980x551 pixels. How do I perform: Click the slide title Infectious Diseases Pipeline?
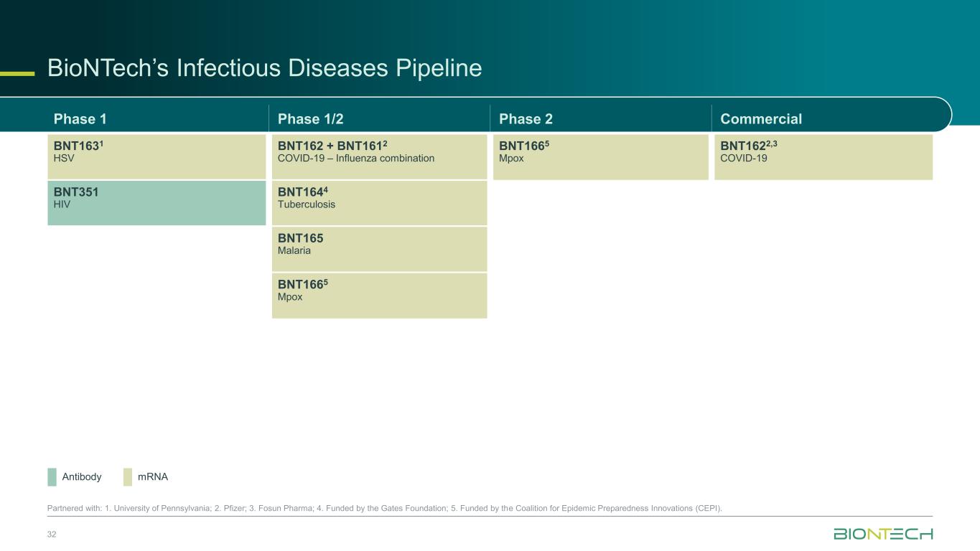coord(264,68)
